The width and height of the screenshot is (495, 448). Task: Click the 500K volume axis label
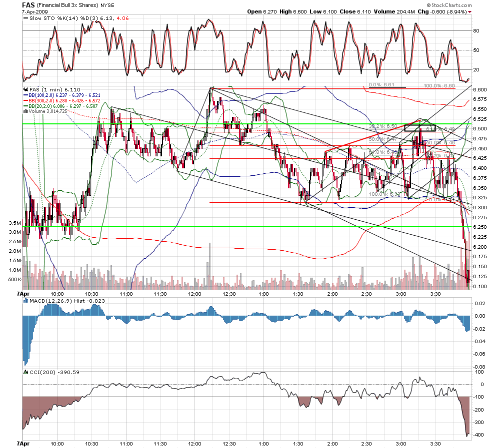[14, 279]
